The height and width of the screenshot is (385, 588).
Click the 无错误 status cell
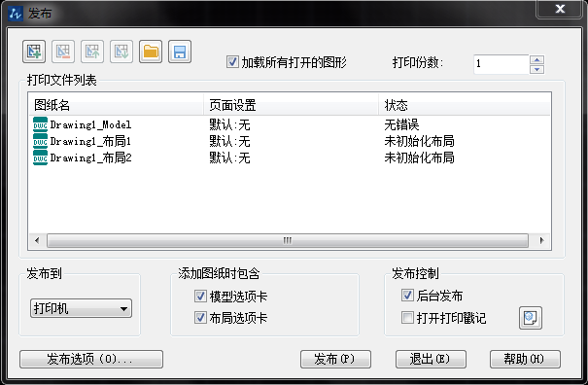(401, 124)
